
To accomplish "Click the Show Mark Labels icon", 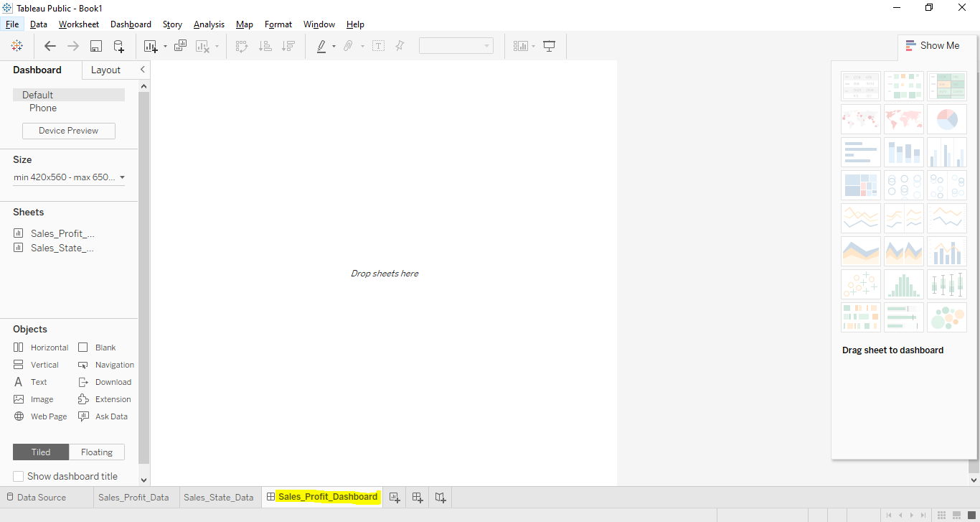I will [x=378, y=46].
